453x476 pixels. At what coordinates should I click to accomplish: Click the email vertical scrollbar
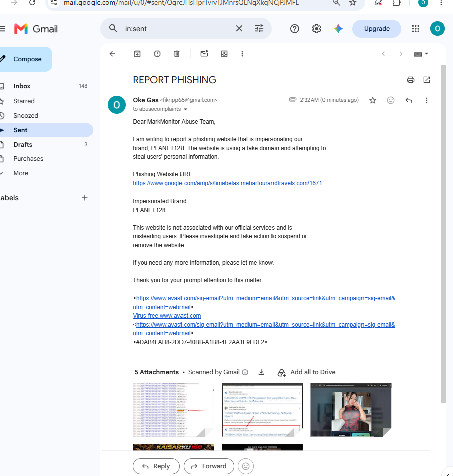(443, 234)
